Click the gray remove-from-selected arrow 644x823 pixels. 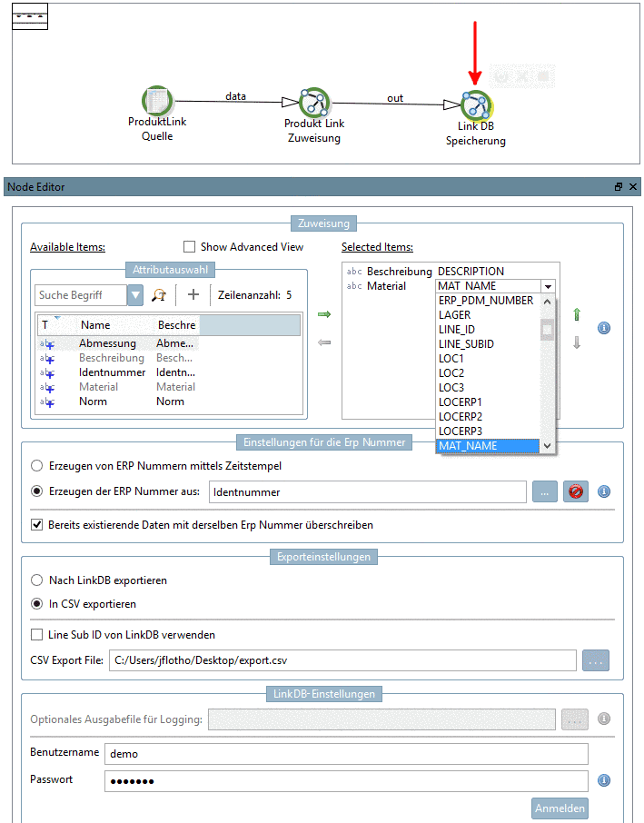click(324, 342)
